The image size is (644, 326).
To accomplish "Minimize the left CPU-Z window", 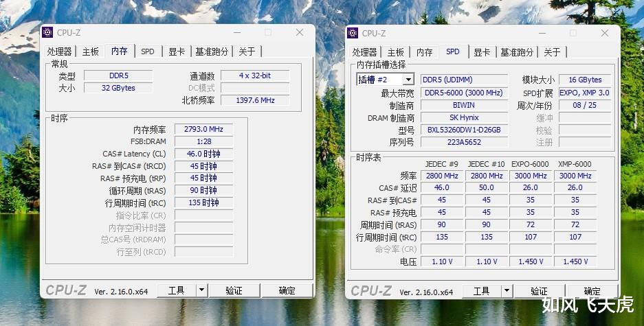I will [237, 32].
